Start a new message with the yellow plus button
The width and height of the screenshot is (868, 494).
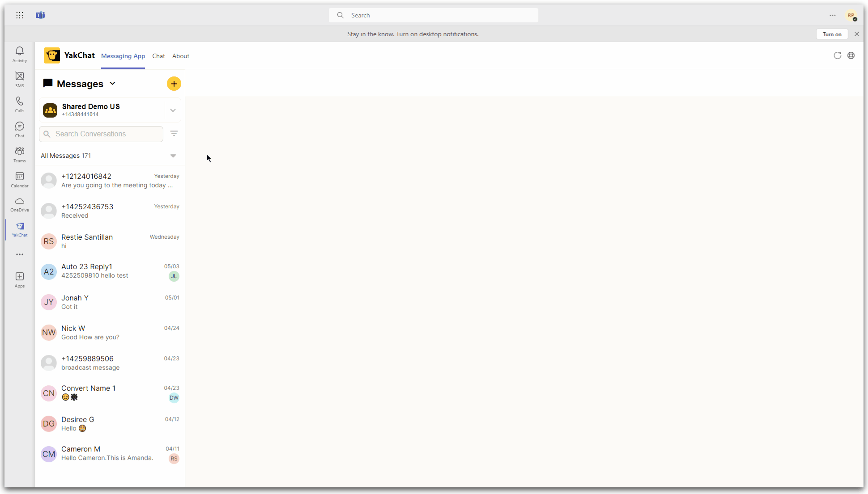coord(174,84)
